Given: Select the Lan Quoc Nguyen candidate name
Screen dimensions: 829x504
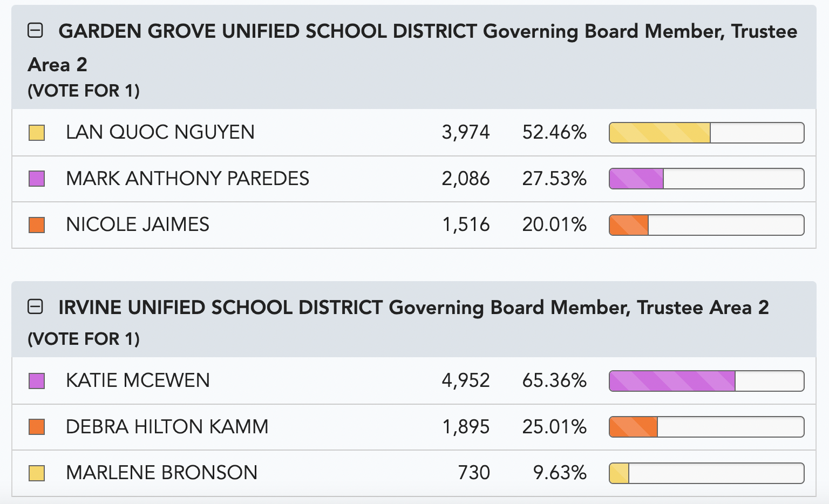Looking at the screenshot, I should pos(160,132).
